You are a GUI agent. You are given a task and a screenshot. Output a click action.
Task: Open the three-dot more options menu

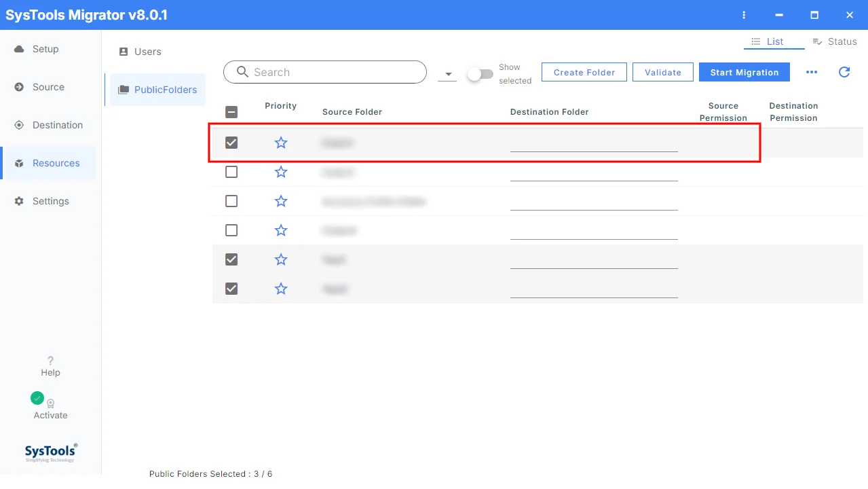(x=812, y=72)
